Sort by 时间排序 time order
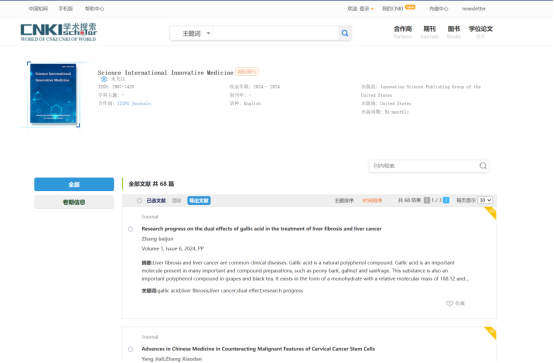This screenshot has height=363, width=554. coord(372,200)
